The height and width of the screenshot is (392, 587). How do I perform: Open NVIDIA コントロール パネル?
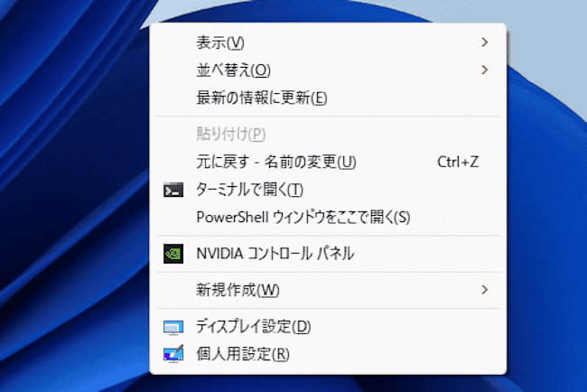pos(328,254)
